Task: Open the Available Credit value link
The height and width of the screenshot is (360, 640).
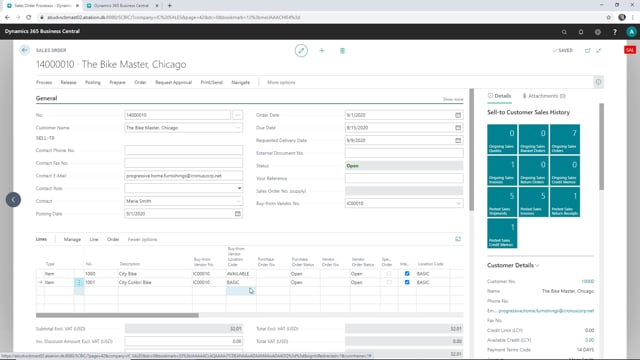Action: click(x=589, y=340)
